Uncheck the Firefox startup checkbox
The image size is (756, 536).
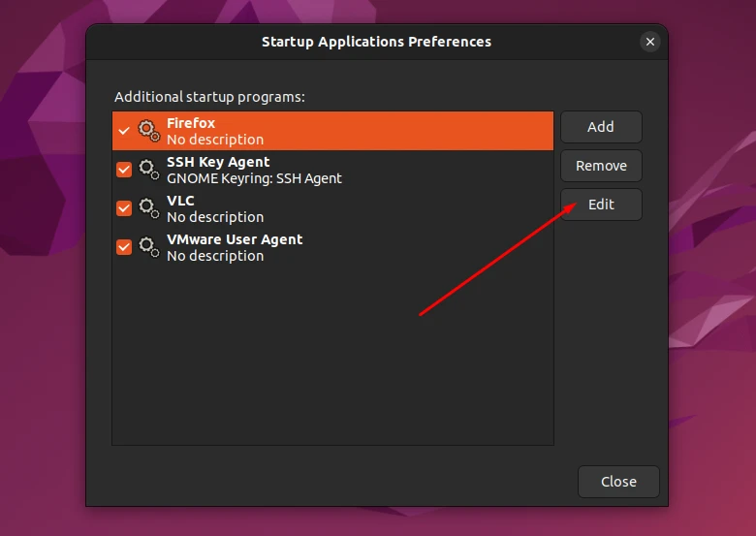point(124,131)
